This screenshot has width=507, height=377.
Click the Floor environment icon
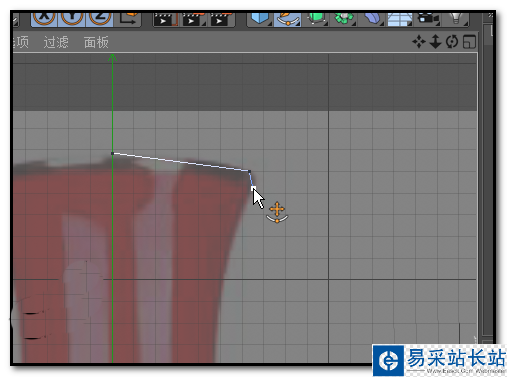pos(400,19)
